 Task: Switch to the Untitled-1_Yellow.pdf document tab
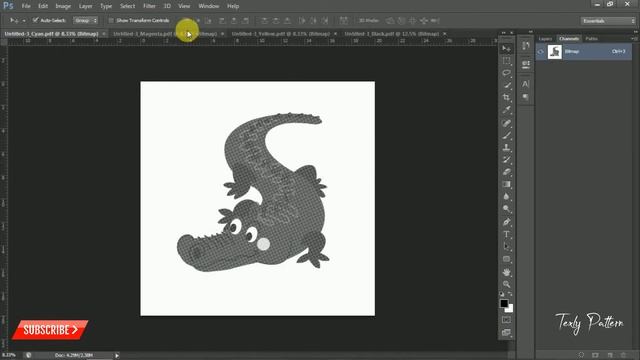280,34
